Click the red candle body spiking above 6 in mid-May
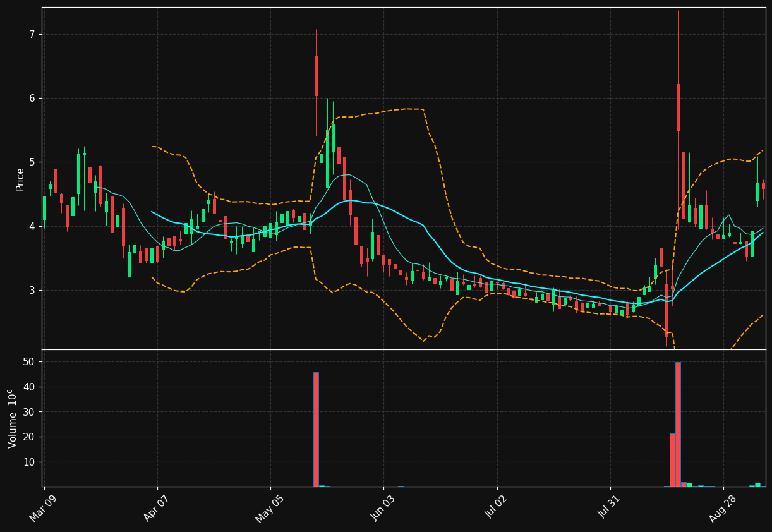The height and width of the screenshot is (532, 772). tap(316, 76)
